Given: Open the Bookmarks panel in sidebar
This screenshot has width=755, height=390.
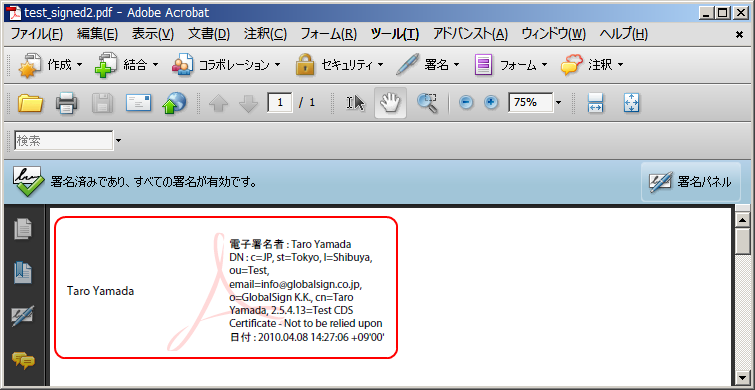Looking at the screenshot, I should tap(23, 273).
